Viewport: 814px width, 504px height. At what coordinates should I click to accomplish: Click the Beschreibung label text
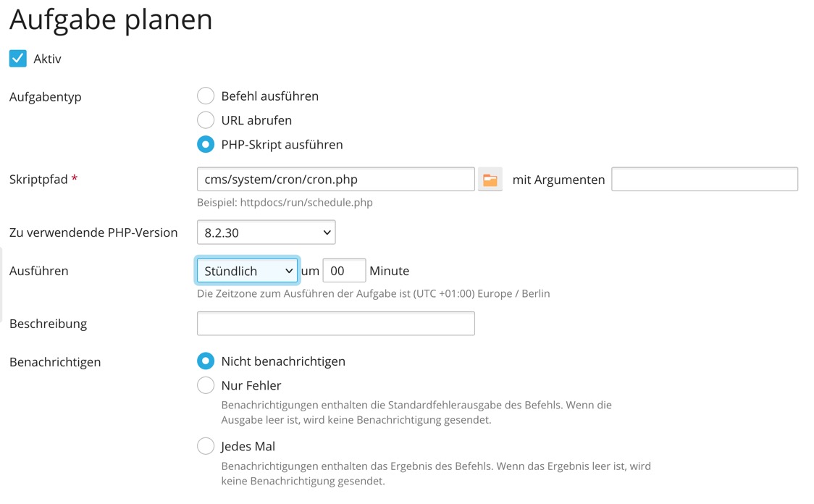tap(48, 324)
